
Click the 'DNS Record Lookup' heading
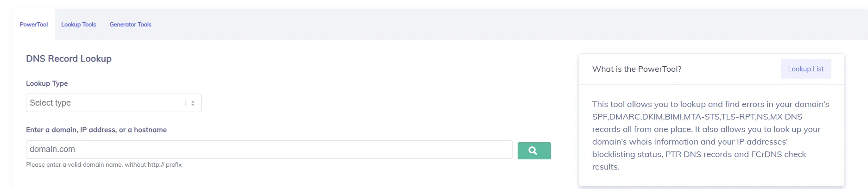[x=69, y=59]
